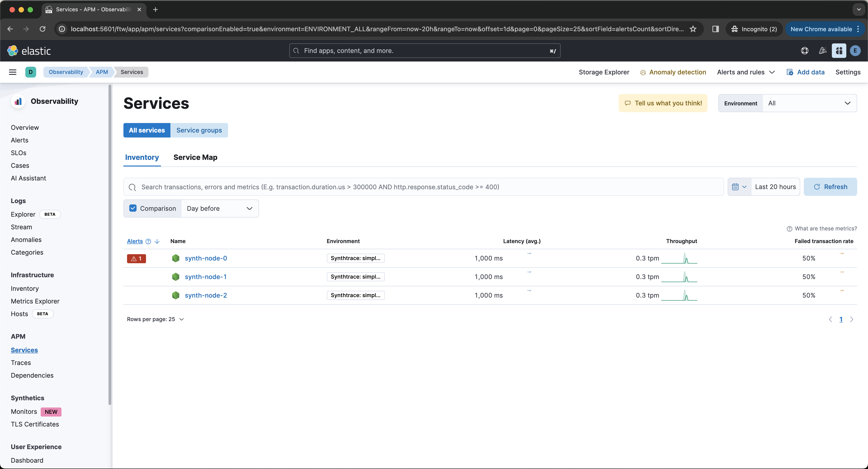Open the user avatar E menu
The height and width of the screenshot is (469, 868).
pos(855,51)
